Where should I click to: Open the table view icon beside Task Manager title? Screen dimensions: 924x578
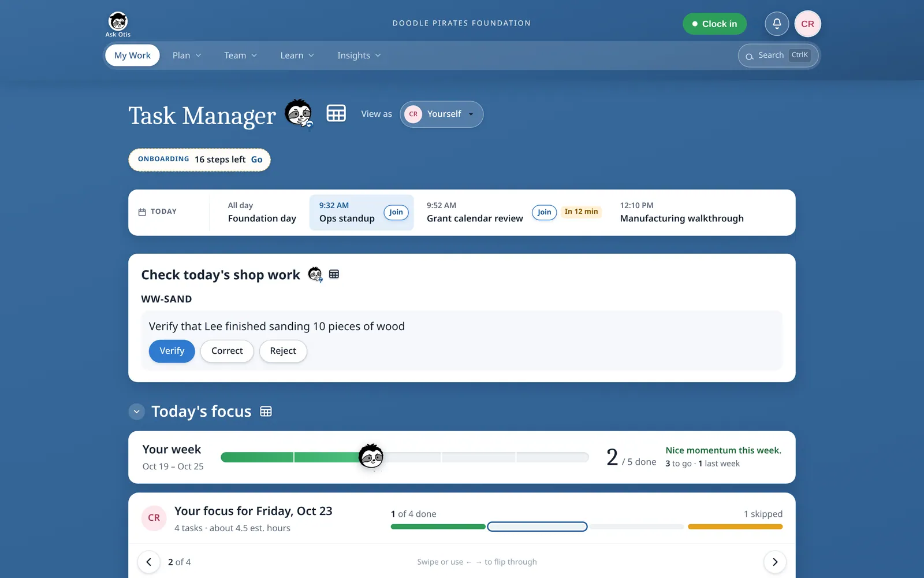point(336,113)
